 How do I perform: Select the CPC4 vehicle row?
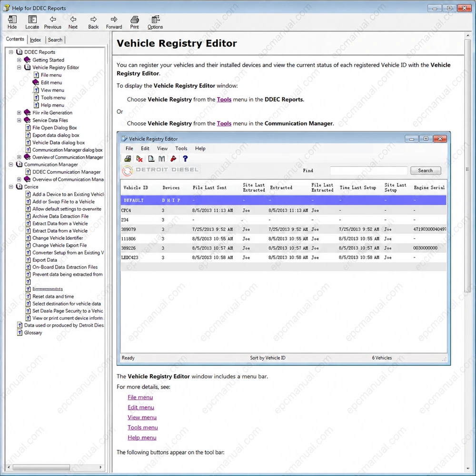[x=284, y=210]
